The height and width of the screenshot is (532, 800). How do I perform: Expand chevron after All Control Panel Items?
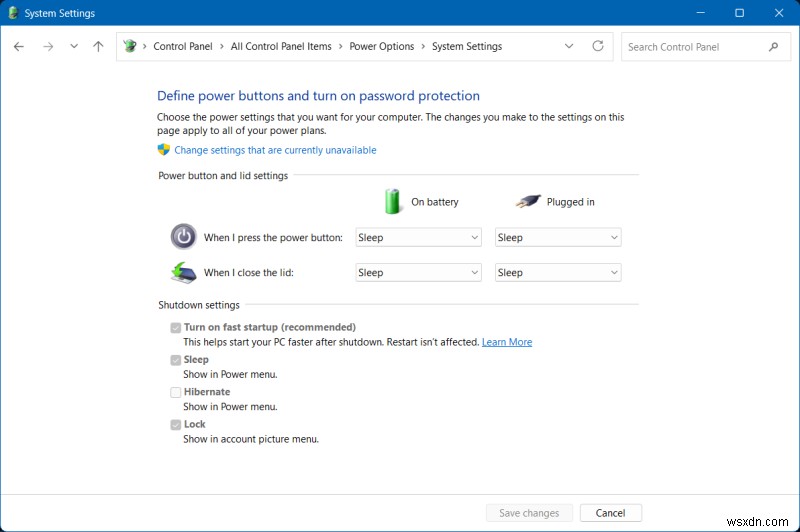click(x=340, y=46)
